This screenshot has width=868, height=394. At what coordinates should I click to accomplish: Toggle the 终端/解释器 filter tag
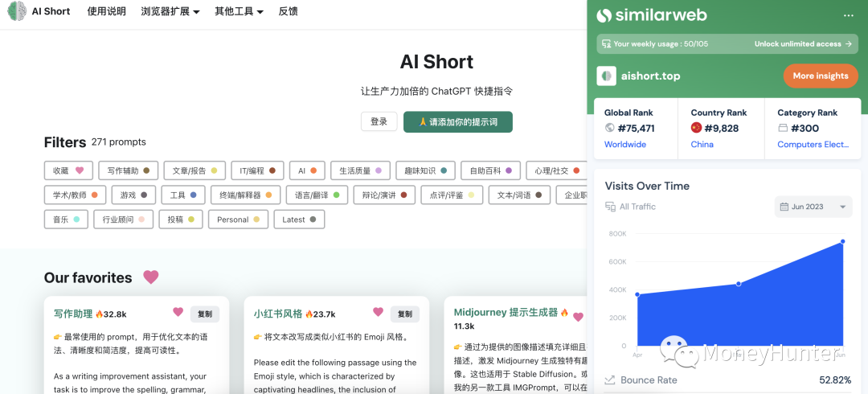click(246, 195)
